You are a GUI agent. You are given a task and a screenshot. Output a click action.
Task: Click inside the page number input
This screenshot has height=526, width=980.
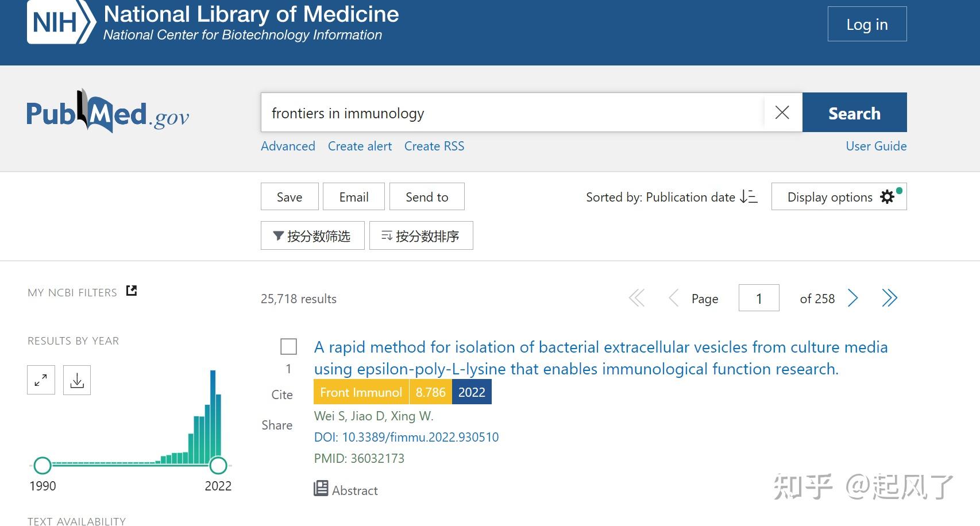(758, 298)
